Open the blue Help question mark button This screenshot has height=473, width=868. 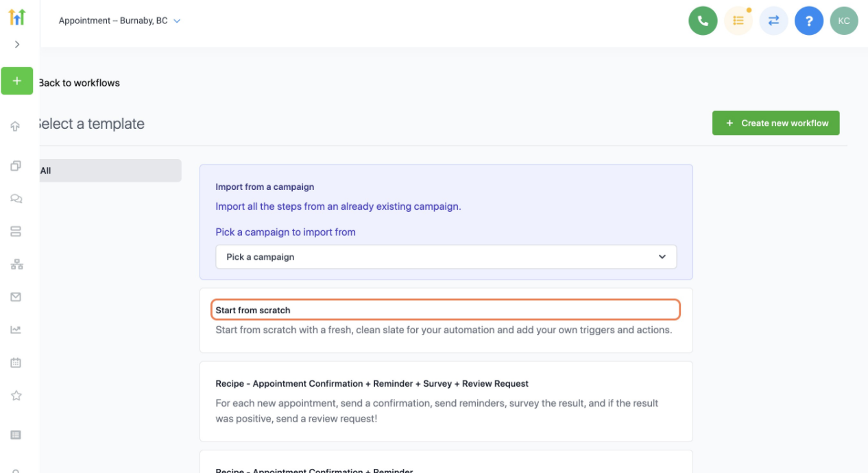click(809, 21)
